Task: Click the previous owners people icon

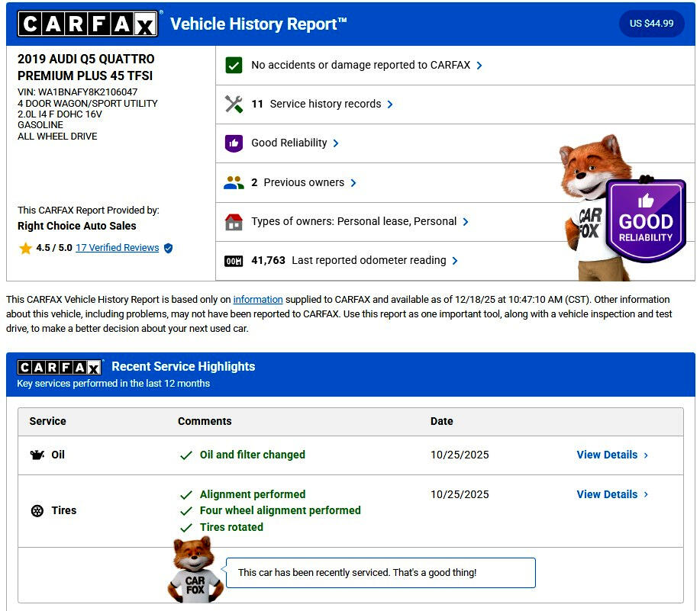Action: [x=234, y=183]
